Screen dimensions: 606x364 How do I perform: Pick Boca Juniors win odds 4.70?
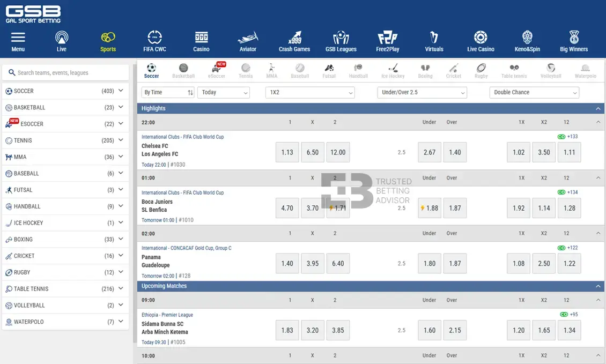pyautogui.click(x=287, y=208)
